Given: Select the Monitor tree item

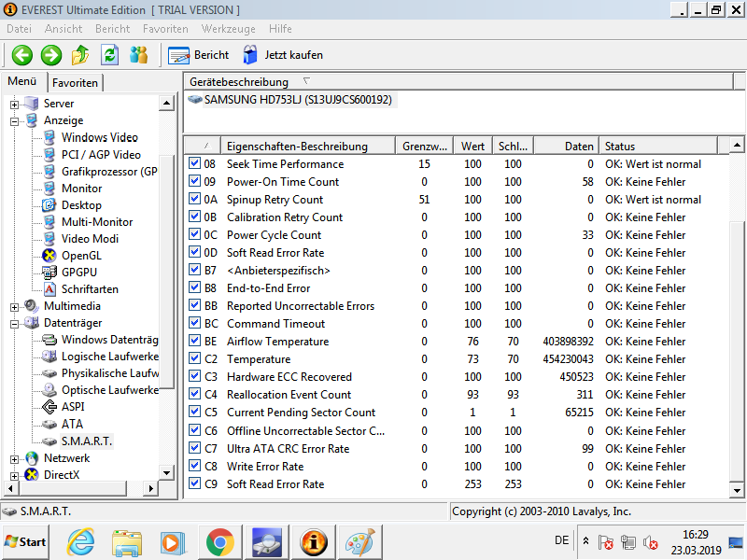Looking at the screenshot, I should [x=81, y=189].
